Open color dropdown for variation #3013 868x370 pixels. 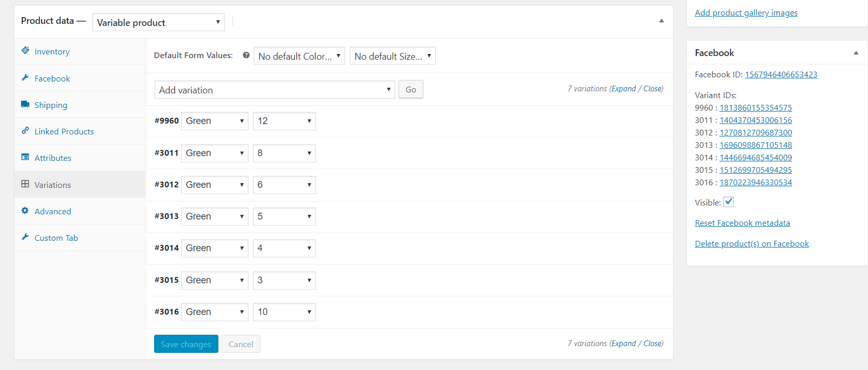click(215, 216)
